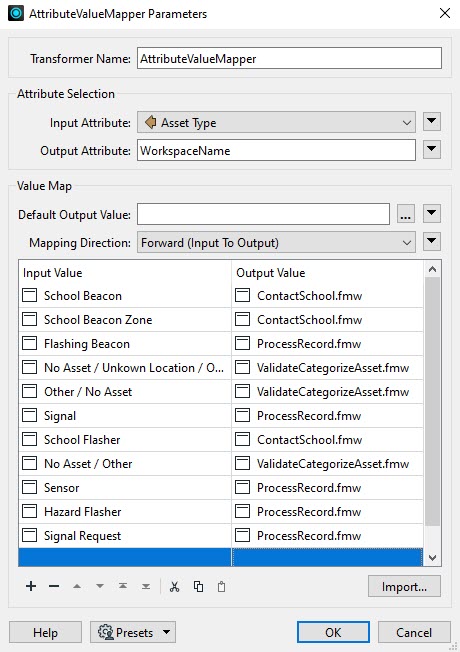Move selected row to the top

click(x=123, y=586)
